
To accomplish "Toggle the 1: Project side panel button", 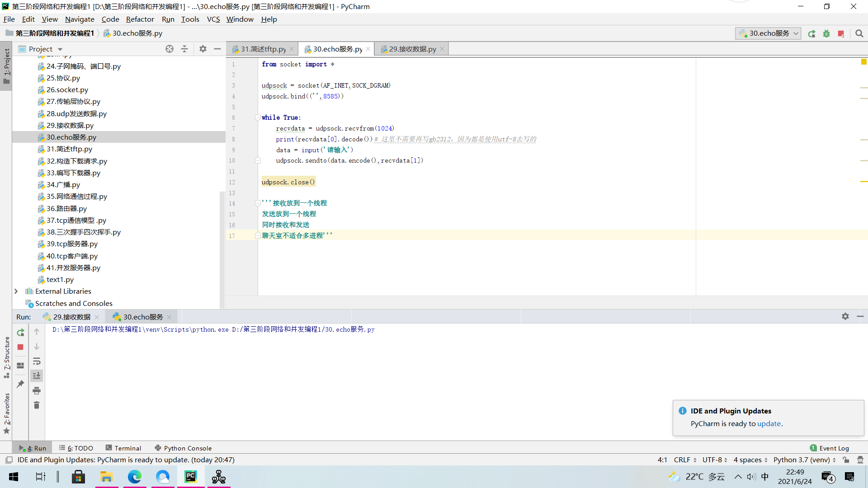I will pos(6,66).
